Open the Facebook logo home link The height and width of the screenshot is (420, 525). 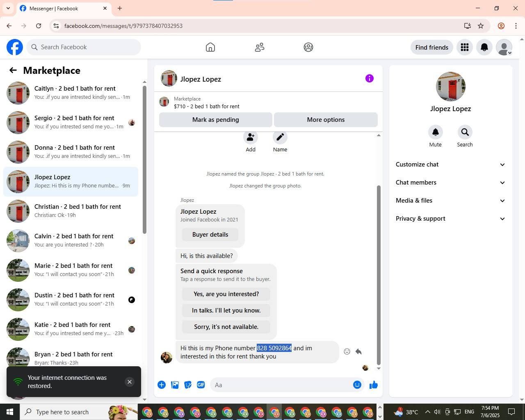point(15,47)
